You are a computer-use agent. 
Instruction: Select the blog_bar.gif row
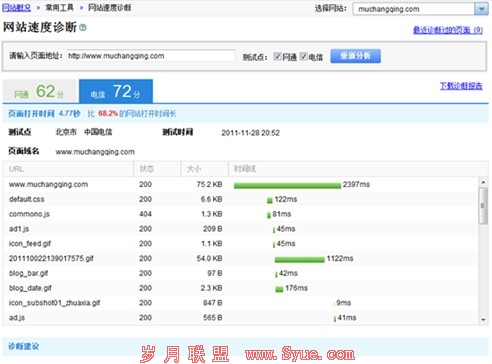(x=240, y=273)
